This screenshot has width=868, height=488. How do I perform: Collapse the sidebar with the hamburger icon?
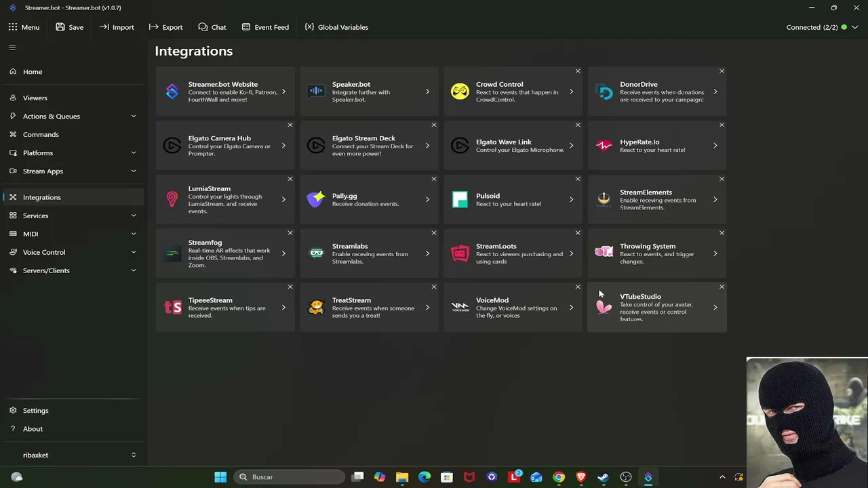click(12, 47)
